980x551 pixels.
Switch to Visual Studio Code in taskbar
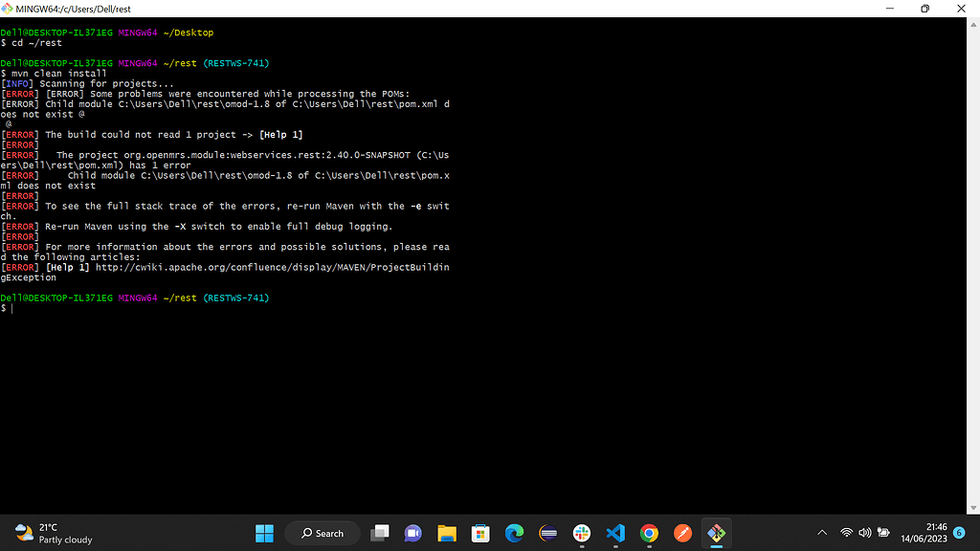[x=615, y=533]
